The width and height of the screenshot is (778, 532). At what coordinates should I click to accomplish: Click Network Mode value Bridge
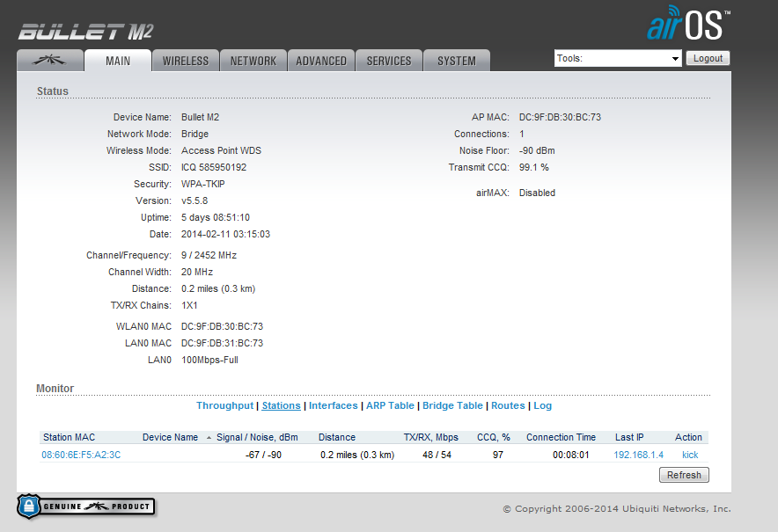[194, 134]
